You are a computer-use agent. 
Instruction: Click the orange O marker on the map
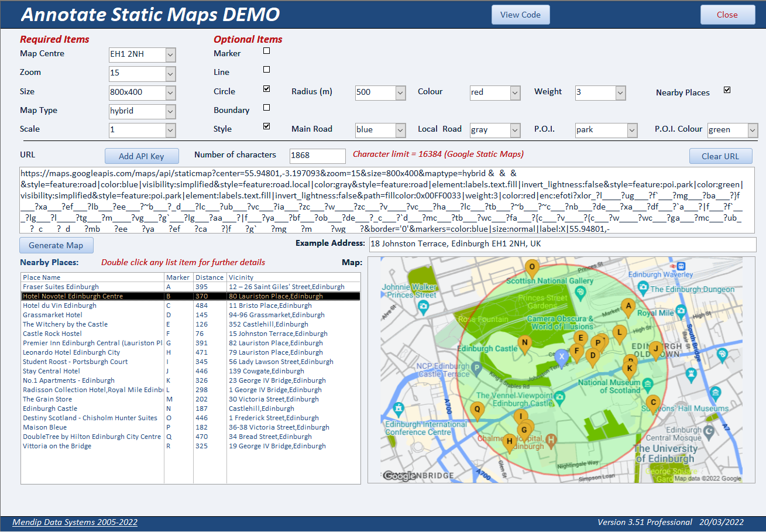click(532, 269)
